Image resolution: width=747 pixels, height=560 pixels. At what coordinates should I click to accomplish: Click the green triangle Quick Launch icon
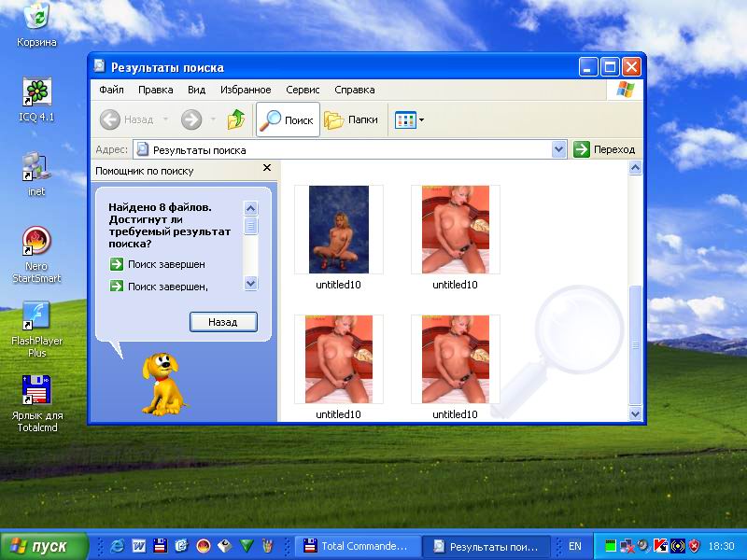(x=247, y=546)
